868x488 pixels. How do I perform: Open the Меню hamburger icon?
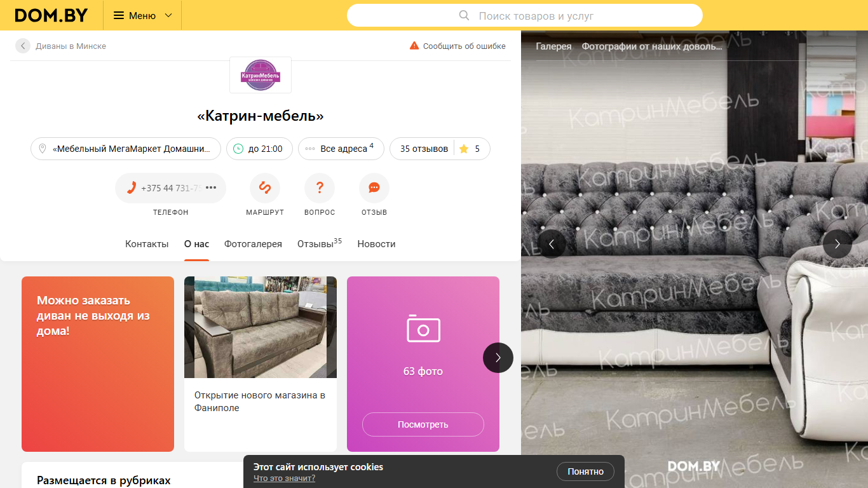[x=119, y=15]
